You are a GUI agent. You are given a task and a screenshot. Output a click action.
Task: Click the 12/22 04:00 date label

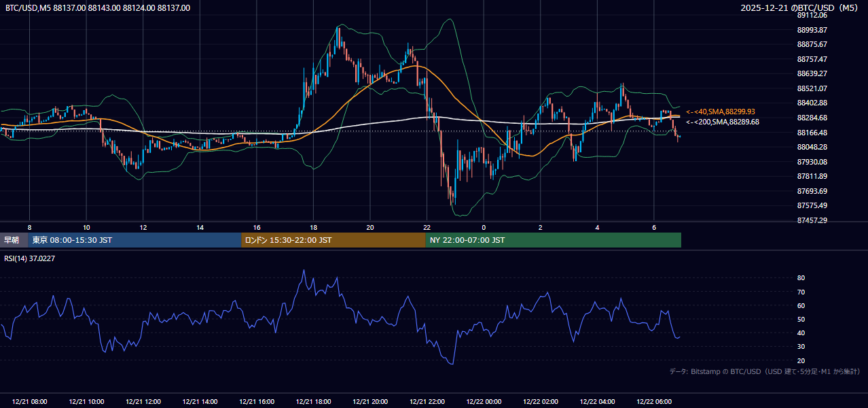click(x=597, y=402)
